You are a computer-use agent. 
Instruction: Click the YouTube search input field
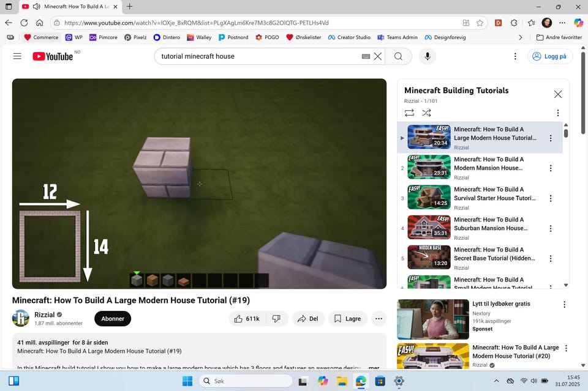[258, 56]
